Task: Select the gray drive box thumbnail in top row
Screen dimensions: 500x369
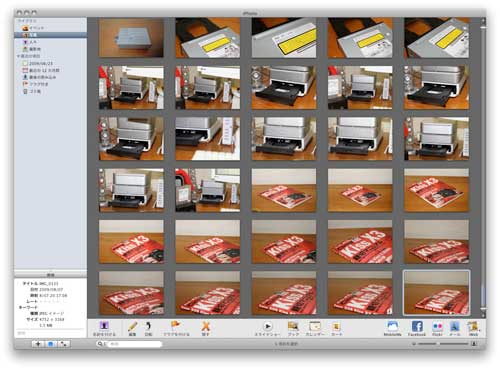Action: click(x=131, y=38)
